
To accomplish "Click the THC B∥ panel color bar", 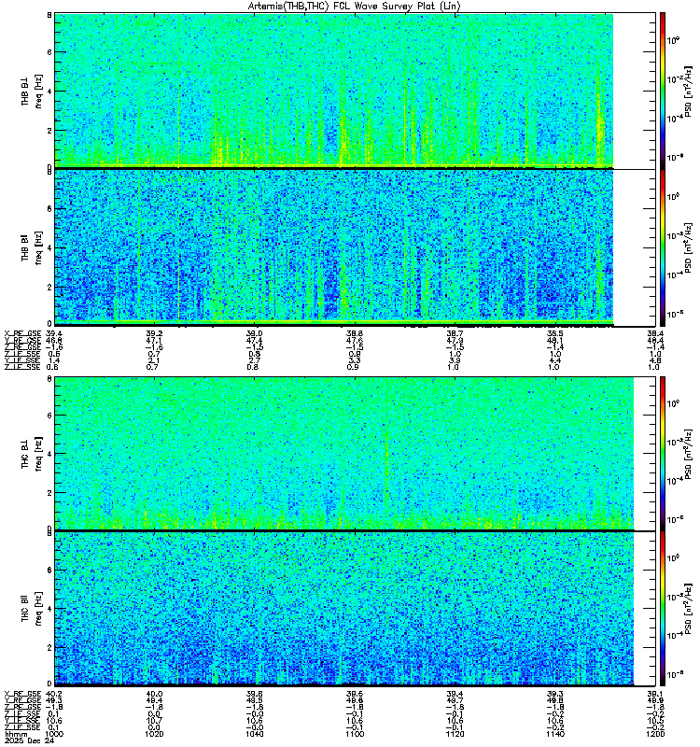I will point(663,609).
